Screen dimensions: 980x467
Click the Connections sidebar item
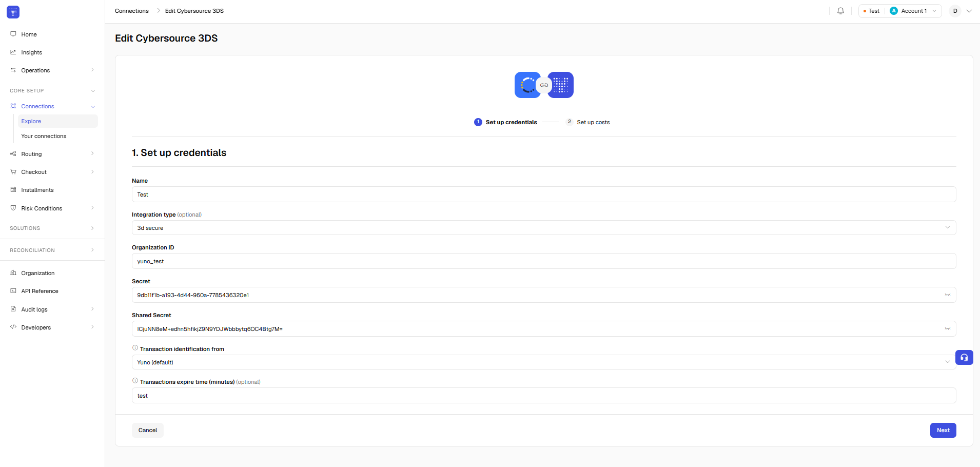tap(52, 106)
